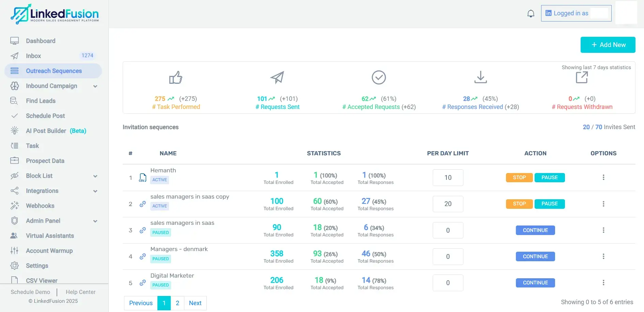The image size is (644, 312).
Task: Open Find Leads from sidebar
Action: (x=53, y=101)
